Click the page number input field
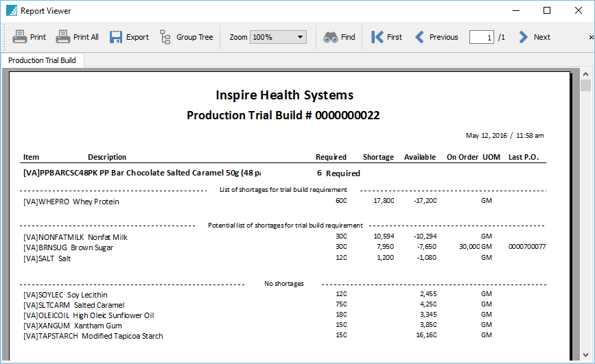Image resolution: width=595 pixels, height=364 pixels. click(482, 37)
